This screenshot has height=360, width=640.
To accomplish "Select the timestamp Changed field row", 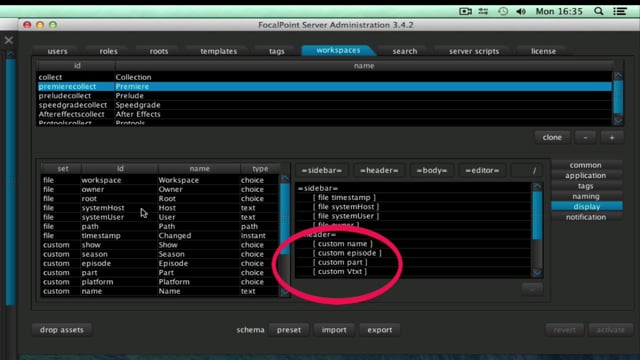I will [160, 236].
